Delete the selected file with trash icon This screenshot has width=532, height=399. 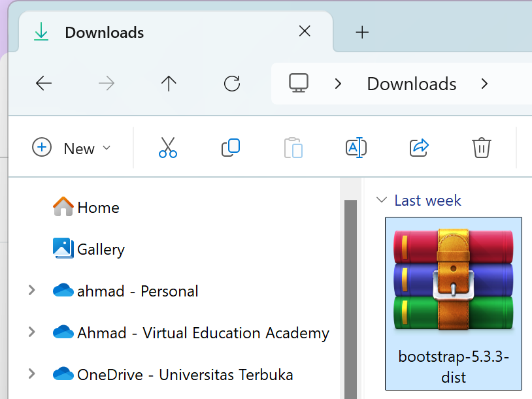point(482,148)
